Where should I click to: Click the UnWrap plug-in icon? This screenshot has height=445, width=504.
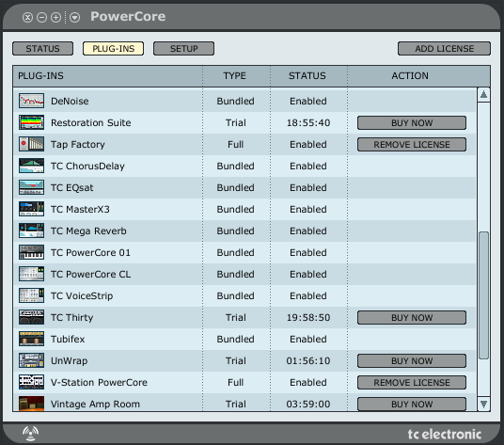click(x=31, y=360)
